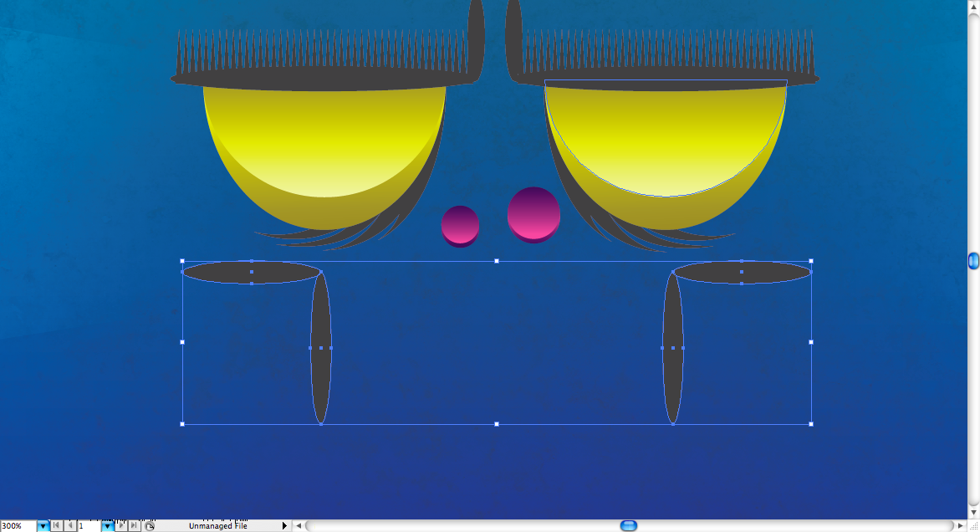Go to the previous artboard

click(x=69, y=526)
